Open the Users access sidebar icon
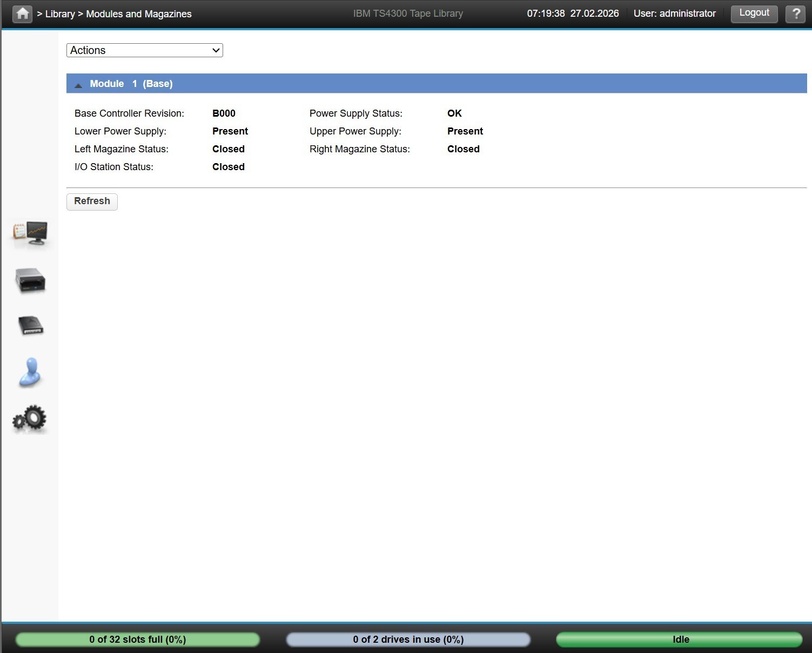Screen dimensions: 812x653 click(x=30, y=372)
